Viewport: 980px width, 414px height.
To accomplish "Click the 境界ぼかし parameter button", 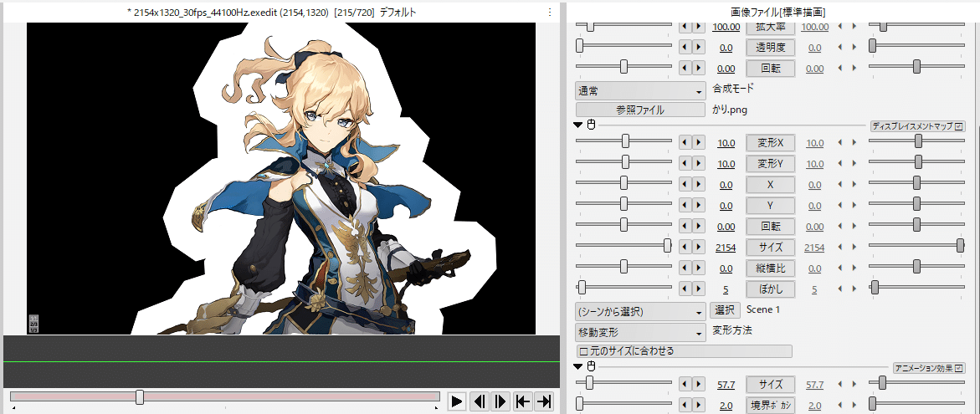I will pyautogui.click(x=771, y=406).
